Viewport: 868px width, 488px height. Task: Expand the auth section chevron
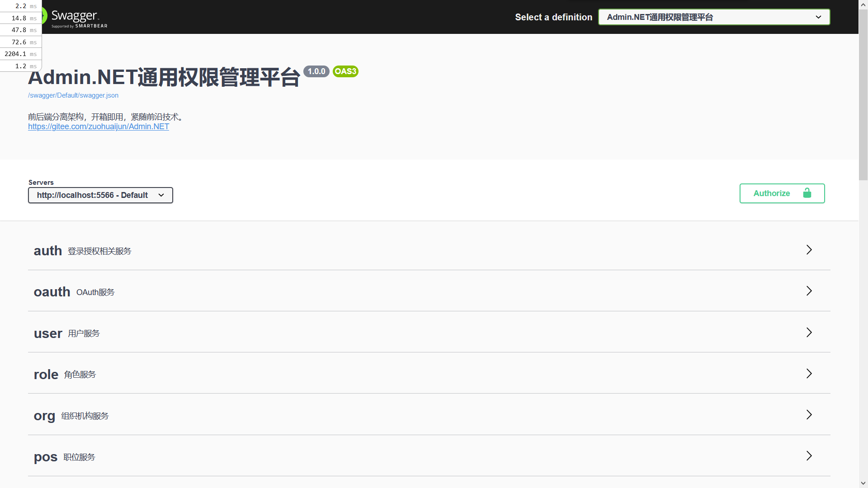(809, 250)
